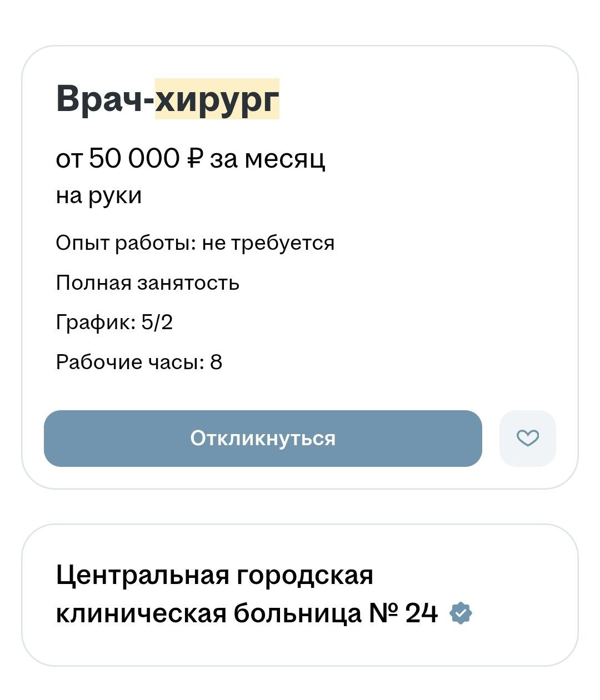This screenshot has width=600, height=700.
Task: Open the "Врач-хирург" vacancy title
Action: 167,99
